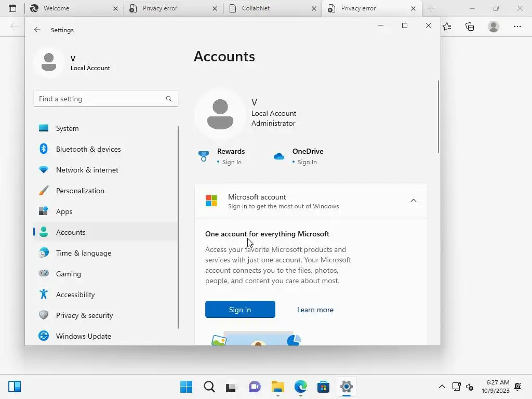Screen dimensions: 532x399
Task: Select Accounts in the settings sidebar
Action: [105, 232]
